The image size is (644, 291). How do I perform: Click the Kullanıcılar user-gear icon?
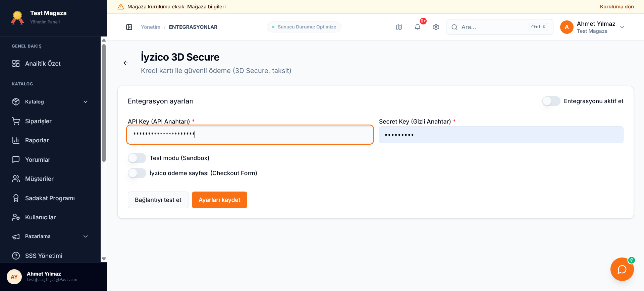point(16,217)
